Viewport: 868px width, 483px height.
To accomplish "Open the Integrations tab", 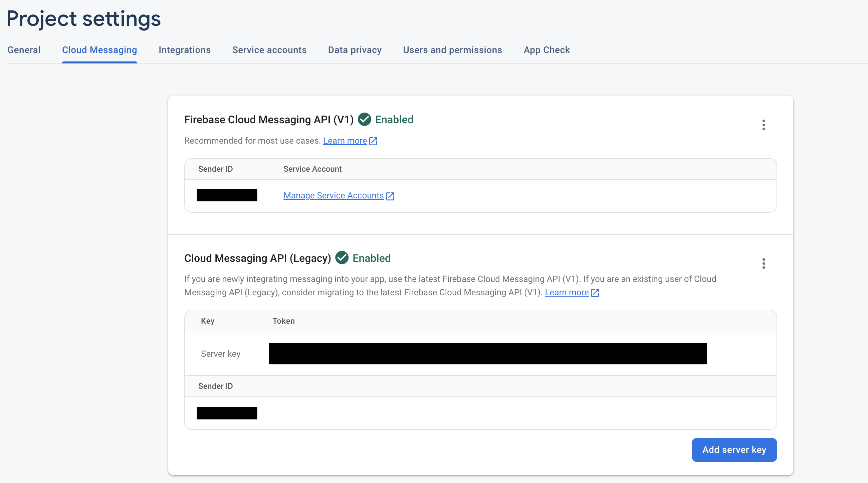I will (184, 50).
